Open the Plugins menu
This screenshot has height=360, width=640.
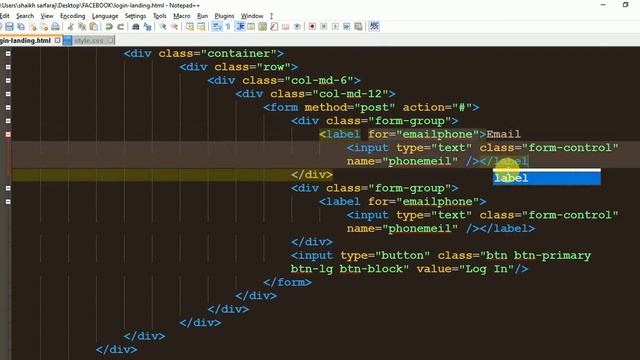(x=224, y=16)
